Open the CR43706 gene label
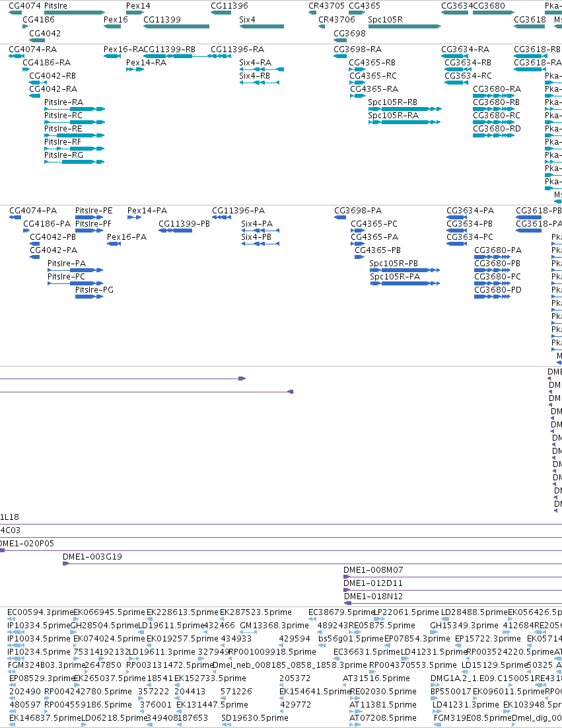 point(336,20)
